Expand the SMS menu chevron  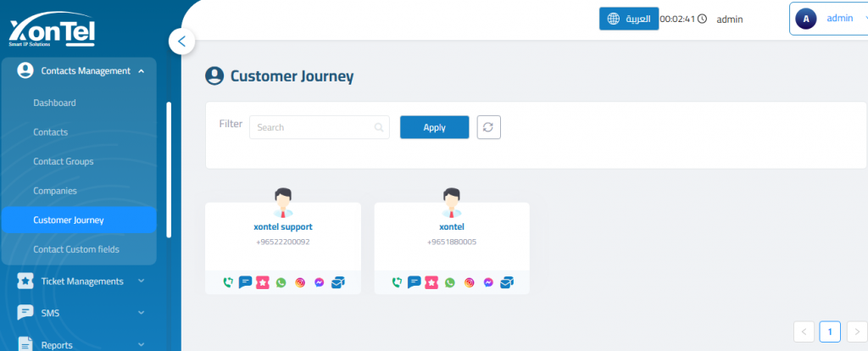pos(142,313)
